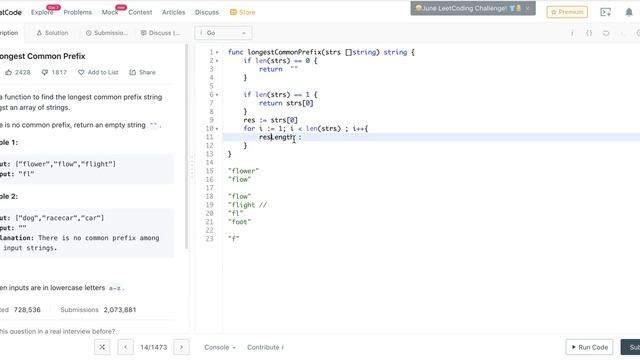Image resolution: width=640 pixels, height=360 pixels.
Task: Go to the Contest page
Action: point(140,12)
